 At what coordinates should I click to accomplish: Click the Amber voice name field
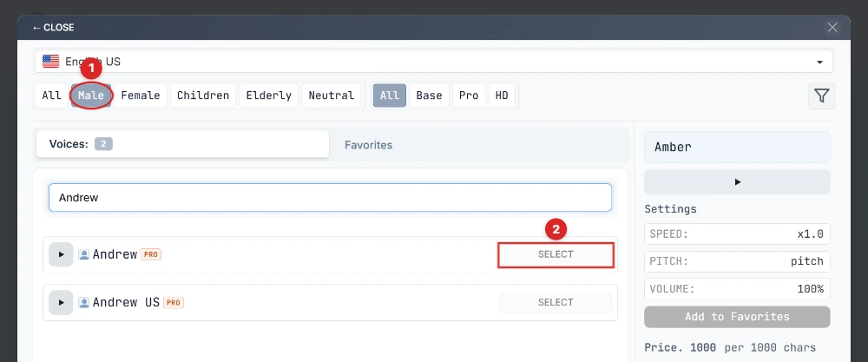click(x=737, y=148)
